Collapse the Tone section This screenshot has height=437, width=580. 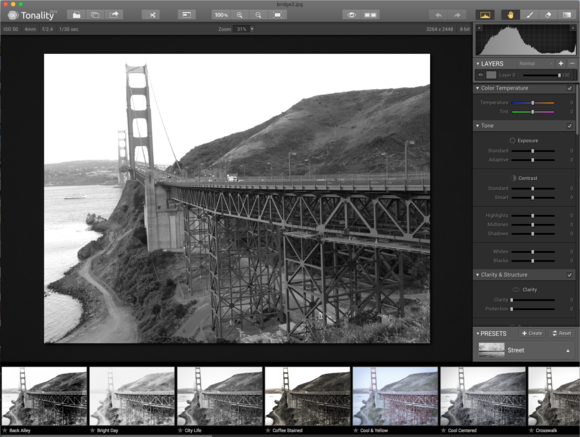pos(478,126)
